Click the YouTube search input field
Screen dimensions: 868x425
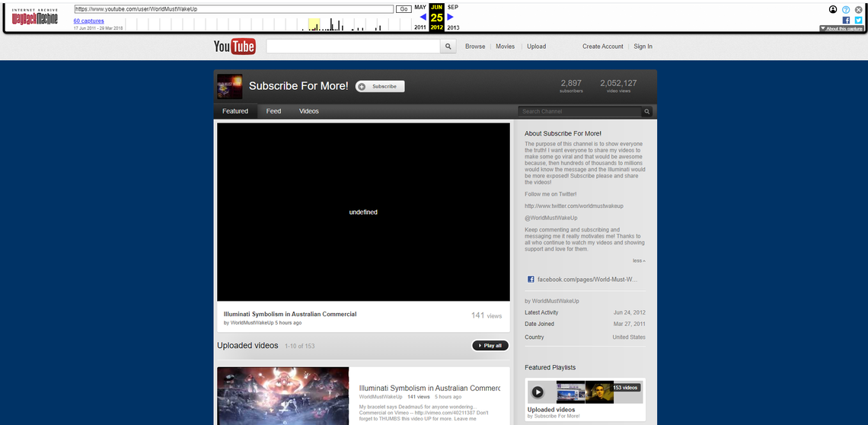(x=353, y=46)
